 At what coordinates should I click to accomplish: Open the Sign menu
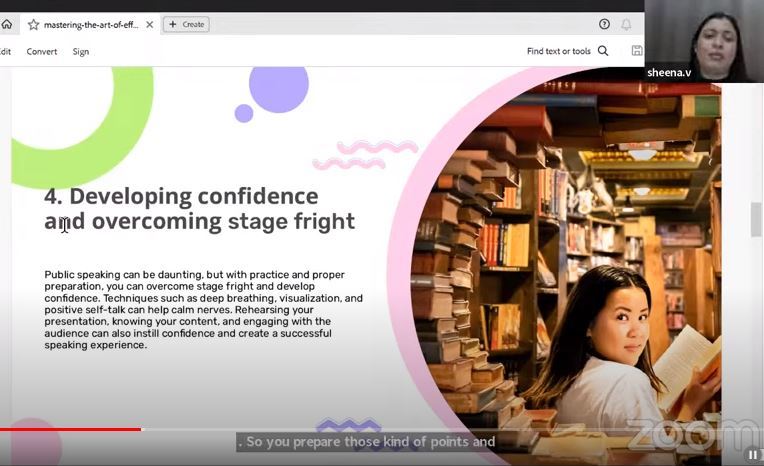point(81,52)
